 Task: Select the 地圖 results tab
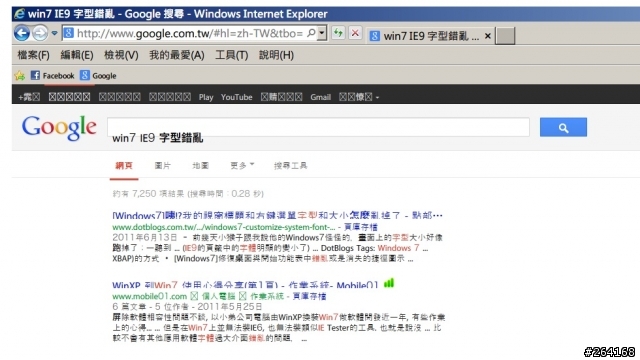(x=200, y=166)
